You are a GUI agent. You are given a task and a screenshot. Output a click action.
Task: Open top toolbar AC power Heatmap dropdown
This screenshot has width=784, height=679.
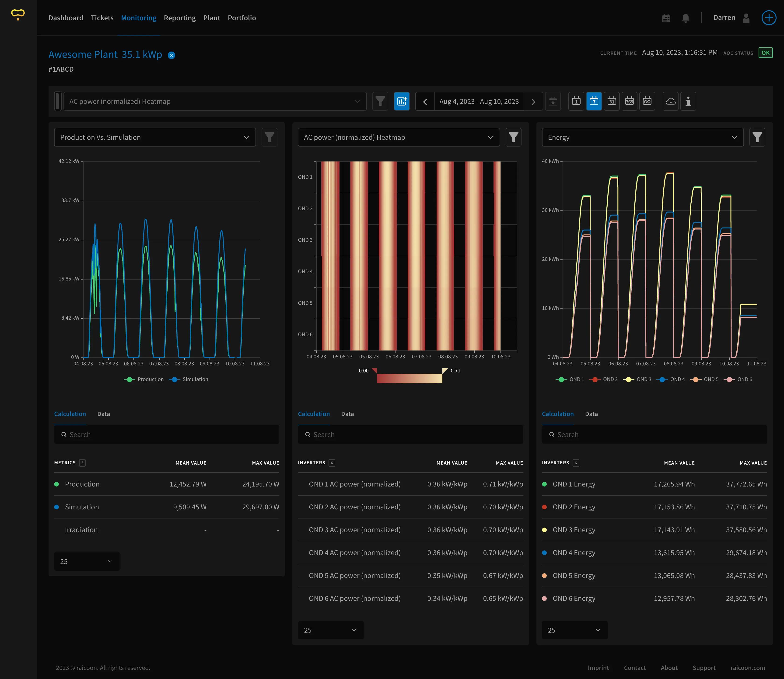coord(215,101)
